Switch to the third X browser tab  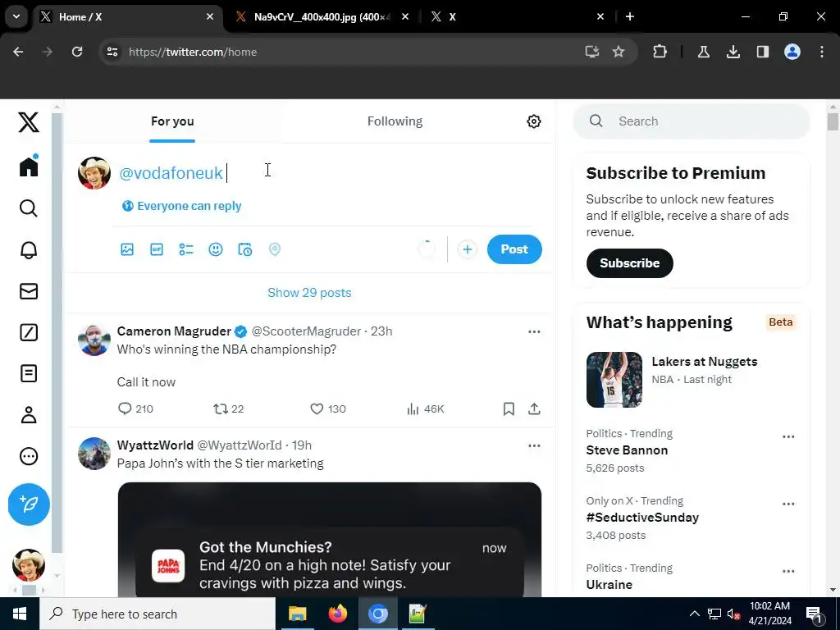point(518,17)
